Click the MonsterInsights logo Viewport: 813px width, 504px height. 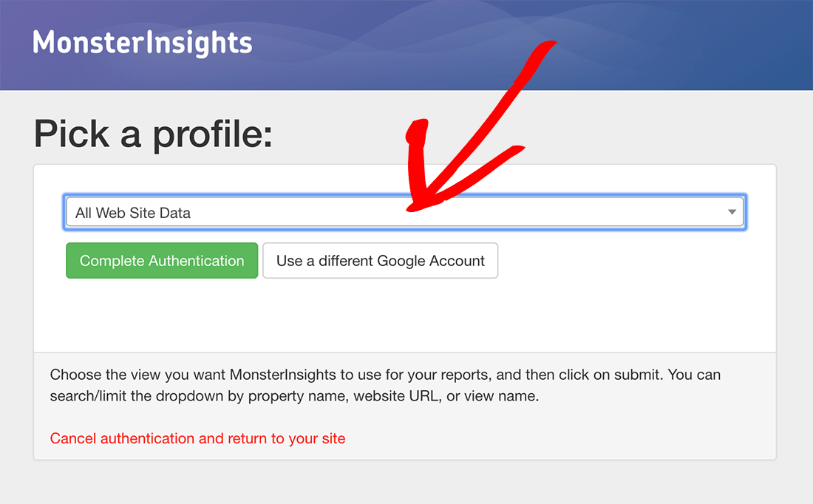[142, 43]
